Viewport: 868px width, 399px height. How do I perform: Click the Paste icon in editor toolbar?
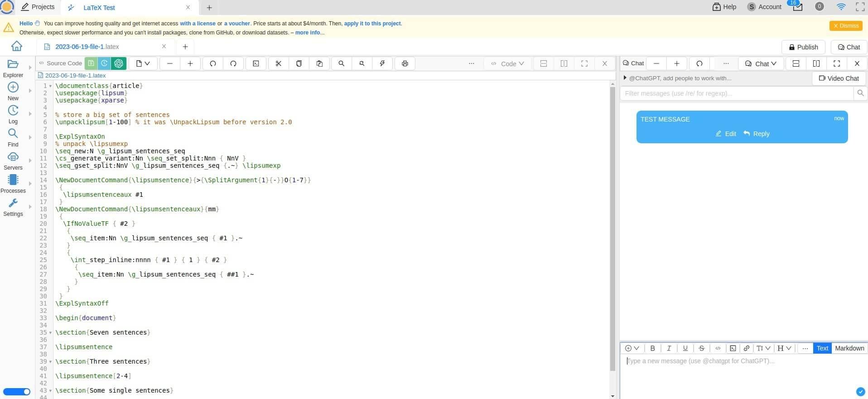tap(319, 63)
